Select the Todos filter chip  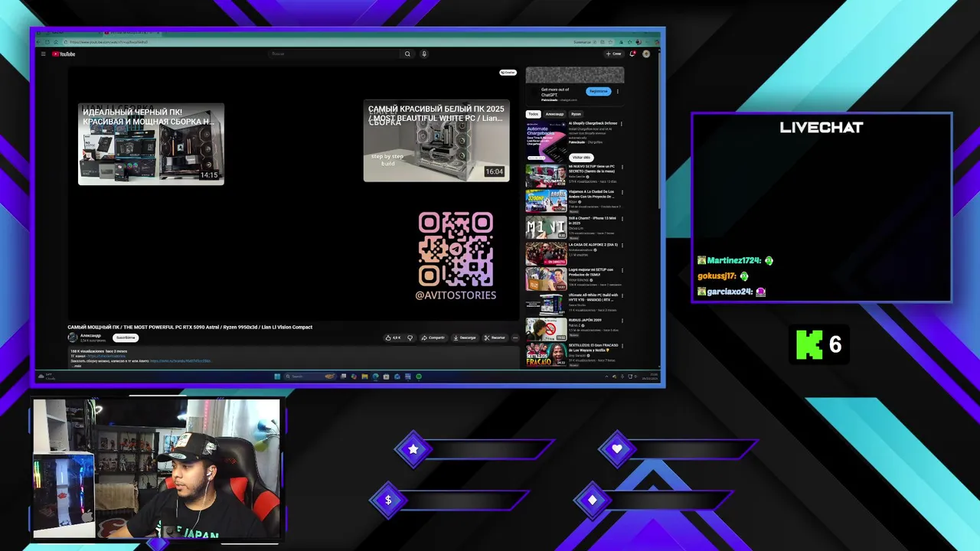(x=533, y=114)
